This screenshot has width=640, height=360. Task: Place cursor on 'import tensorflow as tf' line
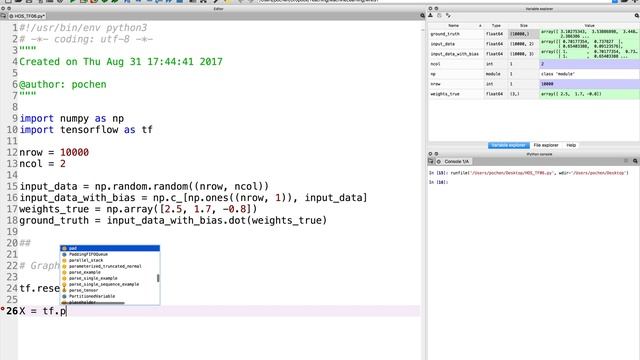click(x=86, y=130)
